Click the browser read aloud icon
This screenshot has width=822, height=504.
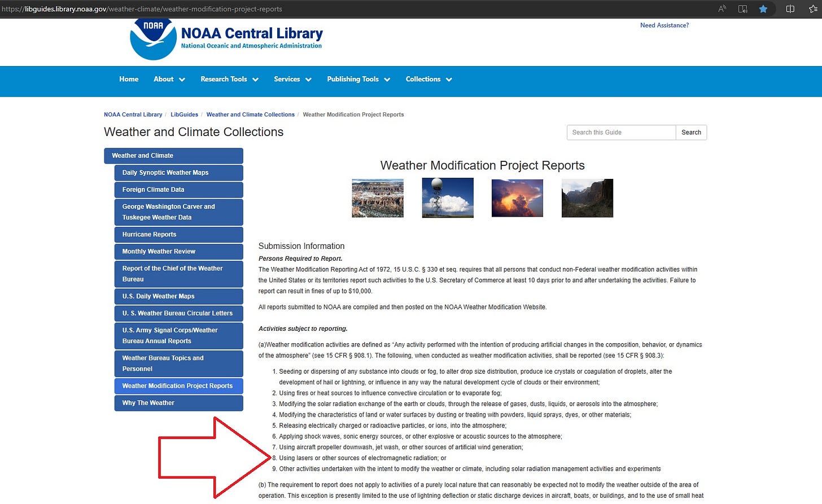722,9
